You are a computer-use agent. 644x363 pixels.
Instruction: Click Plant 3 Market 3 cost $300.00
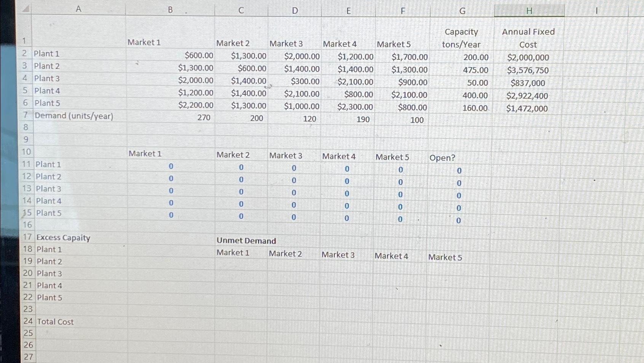tap(305, 81)
